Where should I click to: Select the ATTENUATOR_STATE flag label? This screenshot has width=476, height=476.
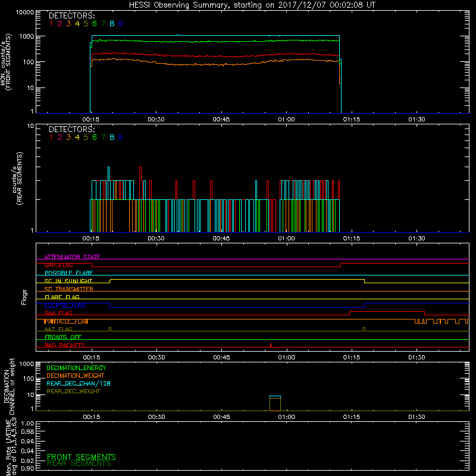[x=72, y=257]
